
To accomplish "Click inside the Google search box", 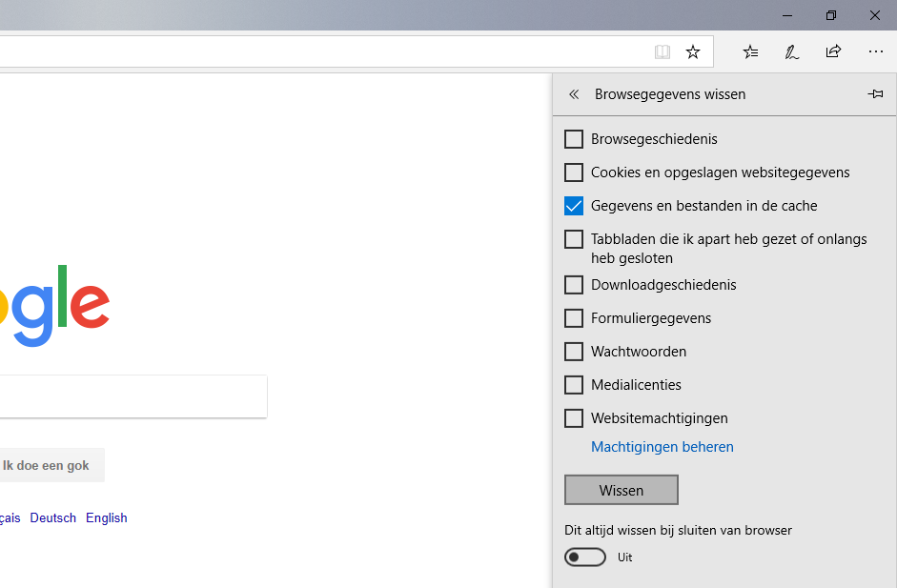I will [133, 396].
